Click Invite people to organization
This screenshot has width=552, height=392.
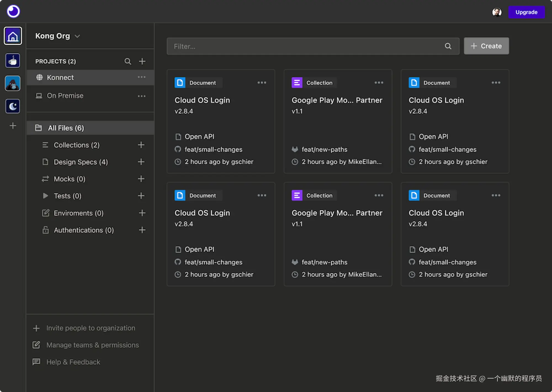(x=91, y=328)
